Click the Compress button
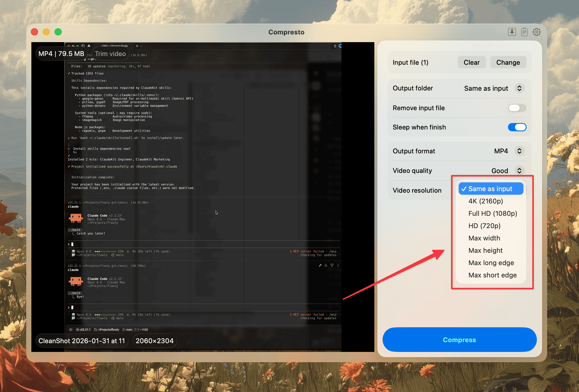Screen dimensions: 579x392 (459, 340)
